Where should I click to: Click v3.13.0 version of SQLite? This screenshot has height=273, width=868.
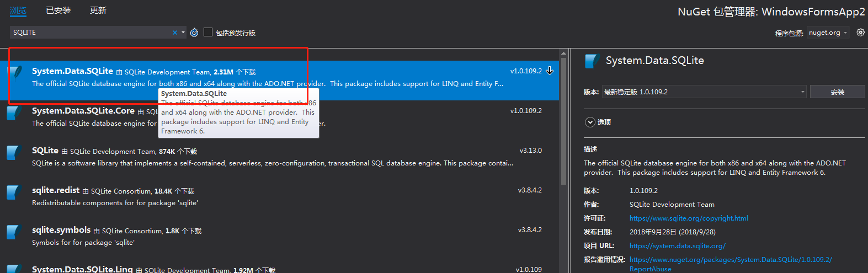click(531, 151)
